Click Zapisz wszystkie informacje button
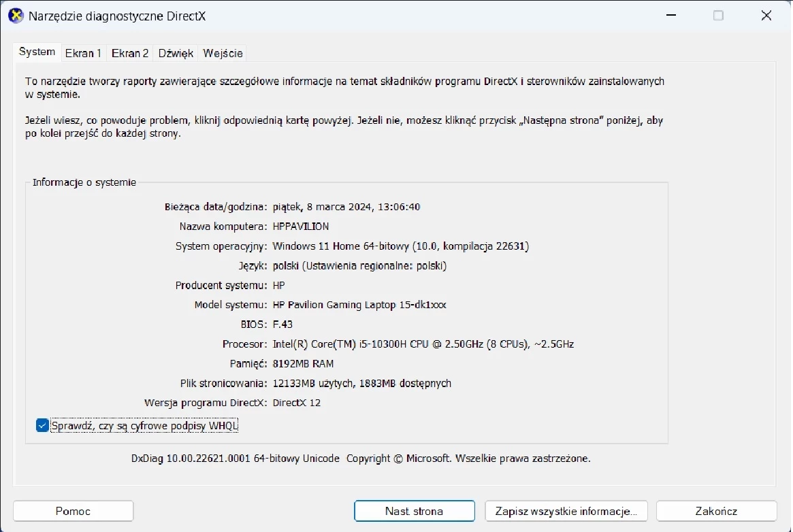793x532 pixels. pyautogui.click(x=566, y=512)
